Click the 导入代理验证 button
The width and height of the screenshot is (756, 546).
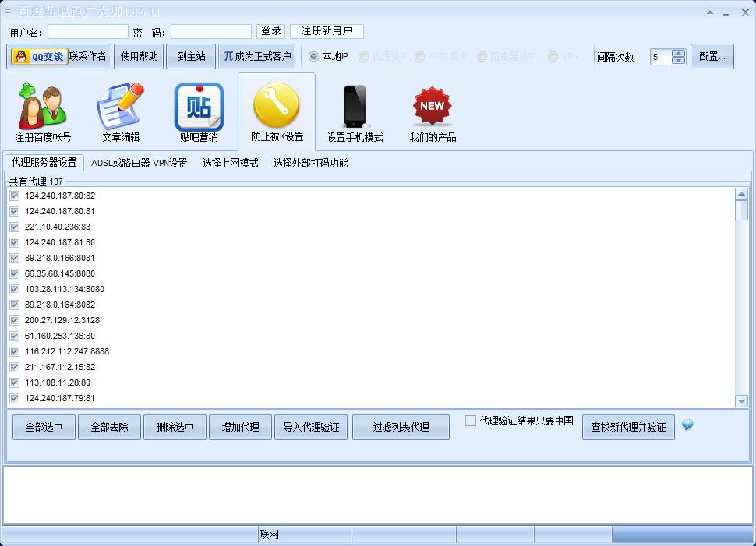(311, 427)
